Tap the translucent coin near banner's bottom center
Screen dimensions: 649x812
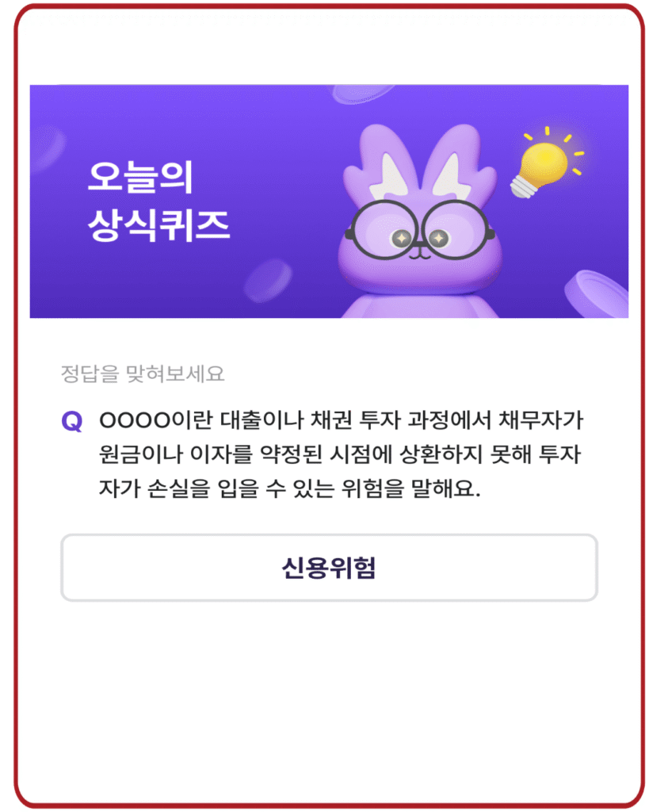[268, 282]
